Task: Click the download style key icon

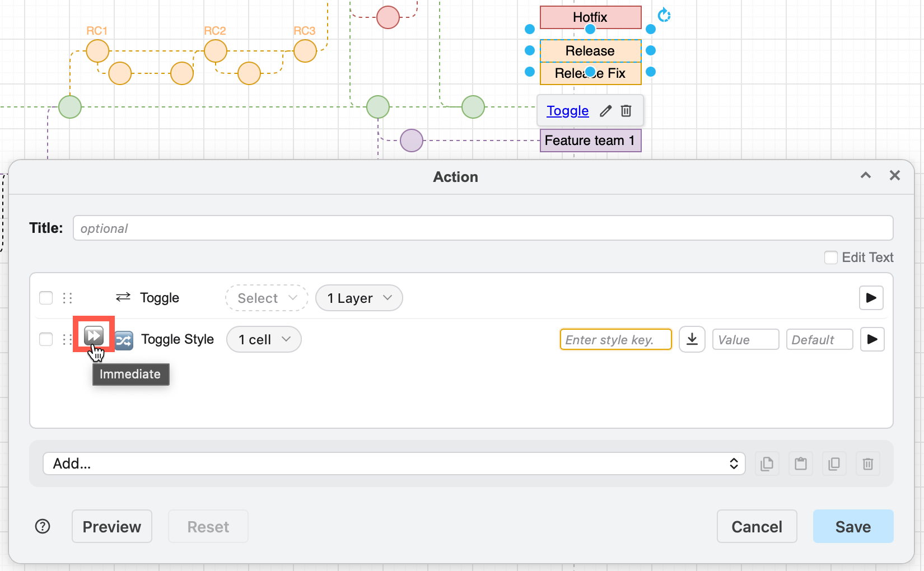Action: 692,339
